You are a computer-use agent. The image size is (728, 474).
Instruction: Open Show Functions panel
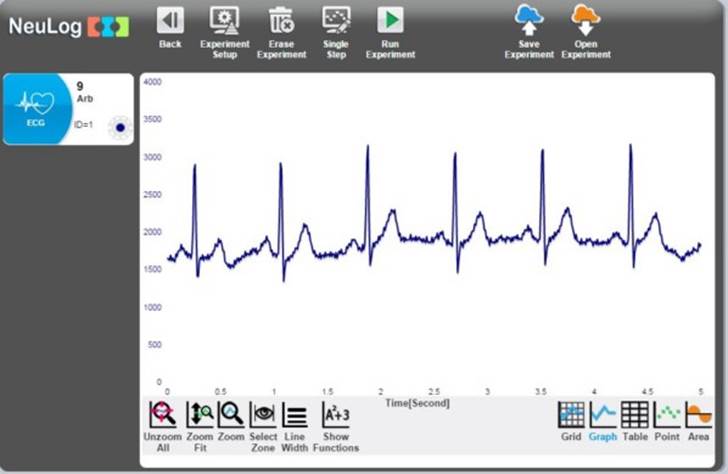336,415
